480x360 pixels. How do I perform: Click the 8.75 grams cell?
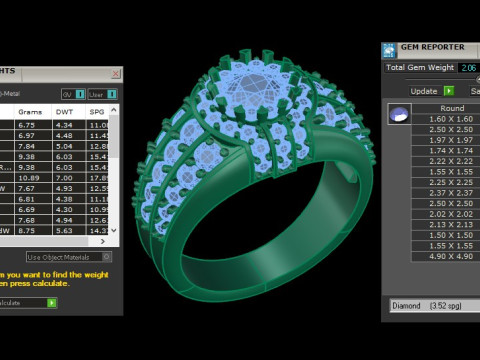33,231
